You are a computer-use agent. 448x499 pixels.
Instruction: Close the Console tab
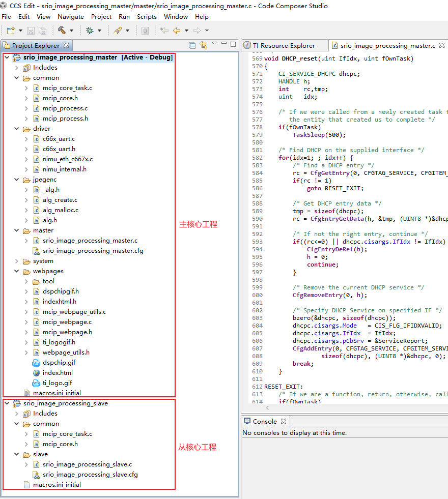284,421
